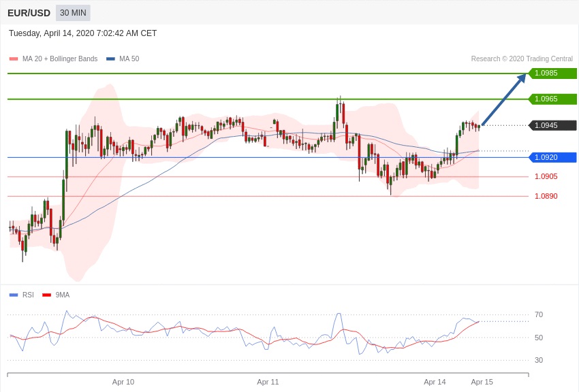Click the MA 50 legend label

tap(129, 59)
